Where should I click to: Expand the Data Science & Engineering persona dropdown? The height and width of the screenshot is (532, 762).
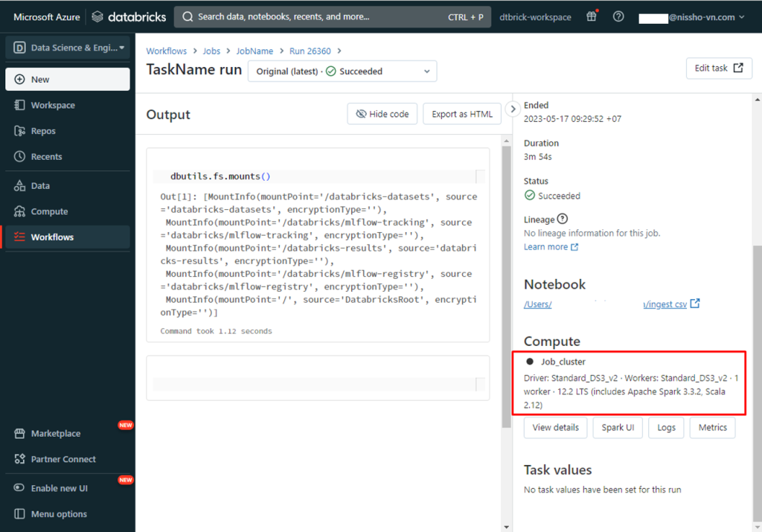(x=68, y=48)
